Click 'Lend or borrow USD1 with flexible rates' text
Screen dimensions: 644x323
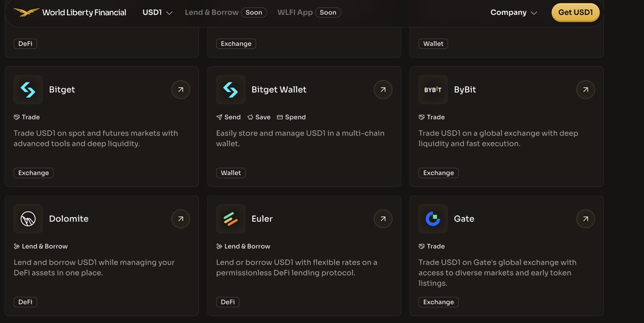point(297,268)
